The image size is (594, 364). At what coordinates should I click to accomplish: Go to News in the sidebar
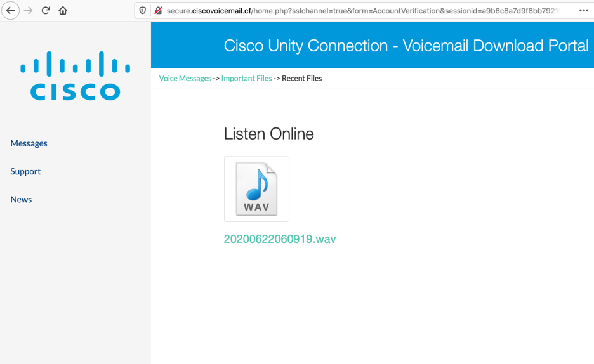pyautogui.click(x=21, y=199)
